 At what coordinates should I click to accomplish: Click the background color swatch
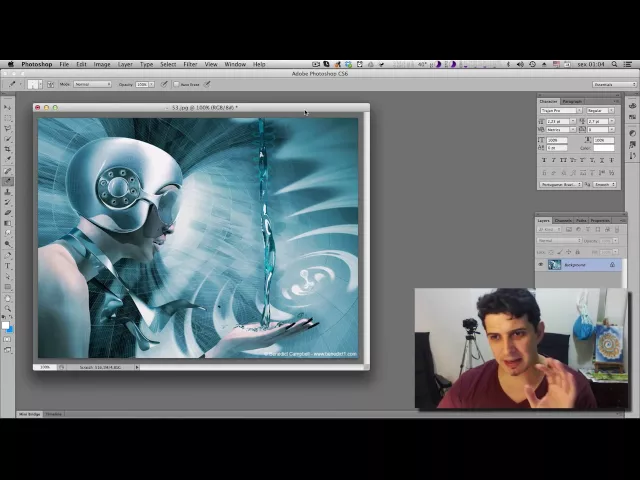pos(11,329)
